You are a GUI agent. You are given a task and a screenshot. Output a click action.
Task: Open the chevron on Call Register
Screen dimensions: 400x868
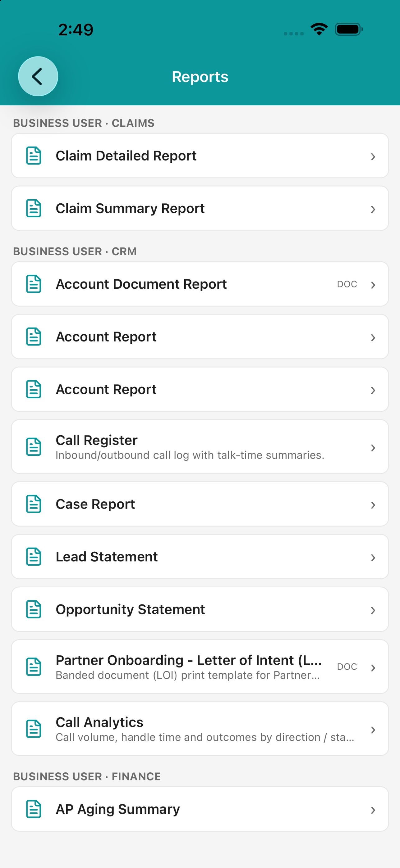point(373,447)
